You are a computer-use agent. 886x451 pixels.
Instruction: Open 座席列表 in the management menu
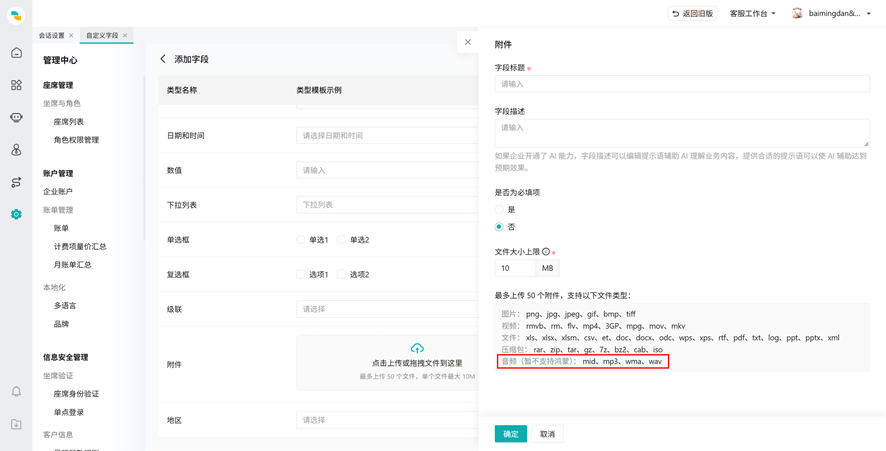point(69,122)
